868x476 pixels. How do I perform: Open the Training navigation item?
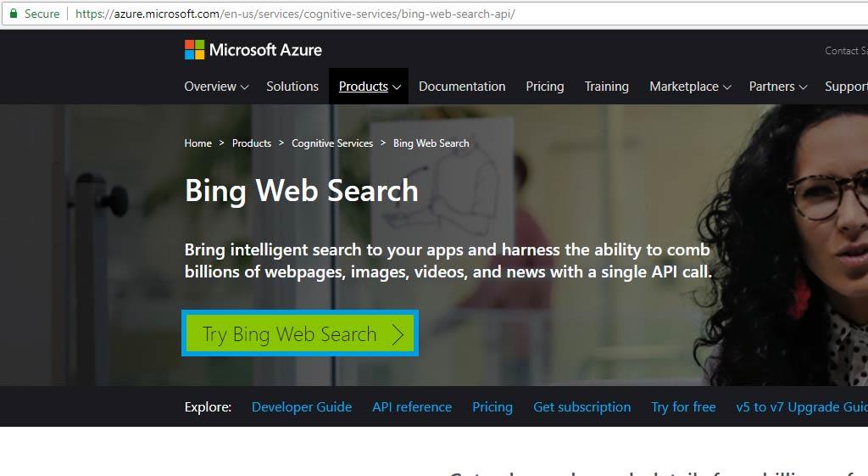[x=606, y=87]
